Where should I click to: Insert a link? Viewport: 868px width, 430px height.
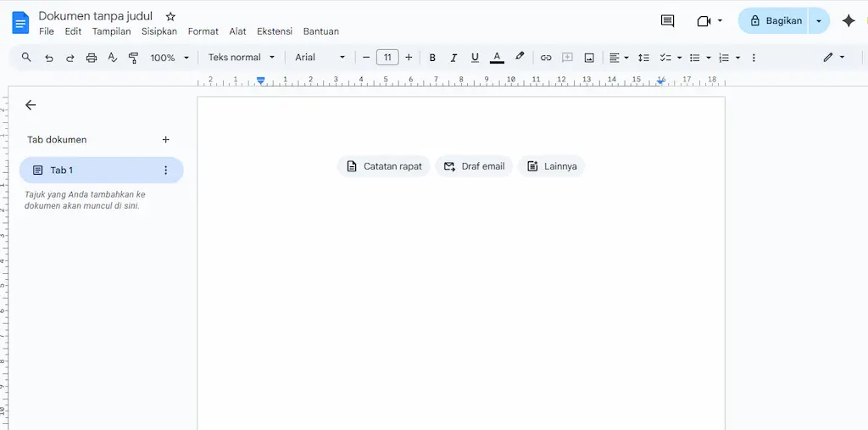[x=546, y=58]
